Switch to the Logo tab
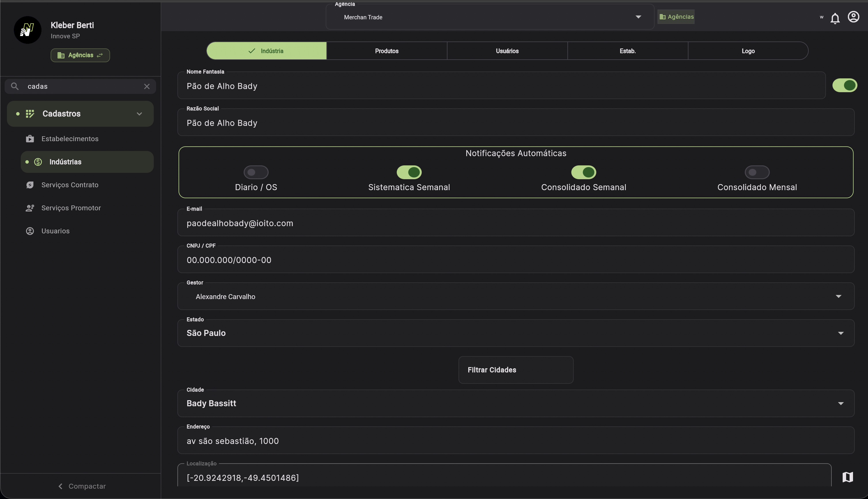This screenshot has height=499, width=868. (x=748, y=51)
